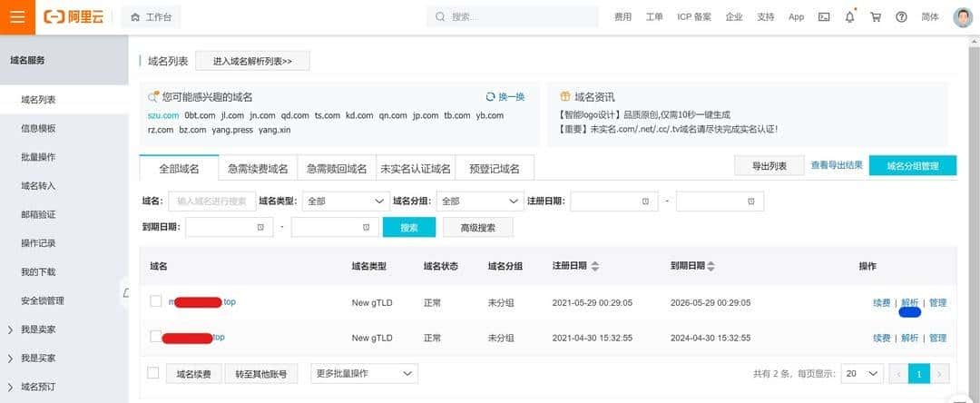Click the 查看导出结果 link
This screenshot has width=980, height=403.
(x=837, y=165)
